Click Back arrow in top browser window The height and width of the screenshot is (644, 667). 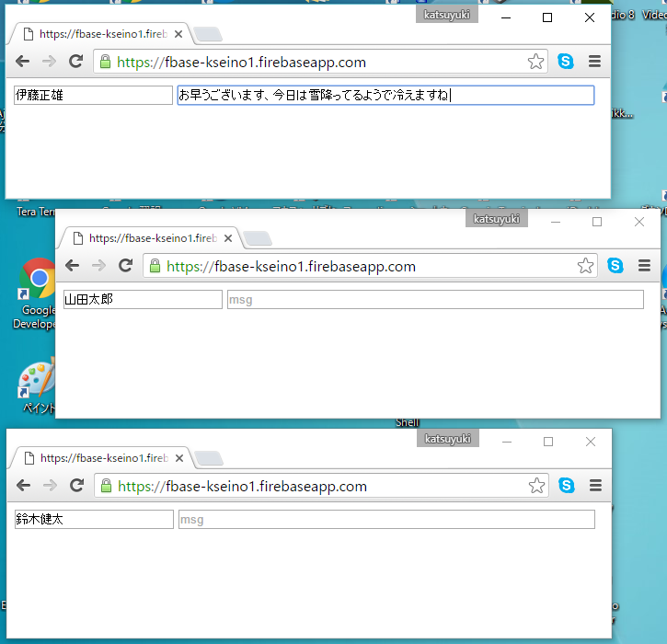pos(23,62)
